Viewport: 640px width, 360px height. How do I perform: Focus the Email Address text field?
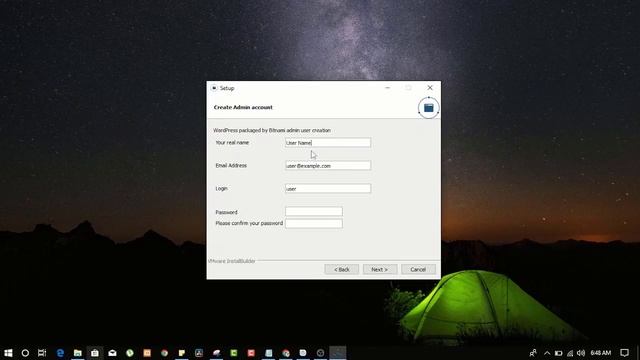tap(328, 165)
